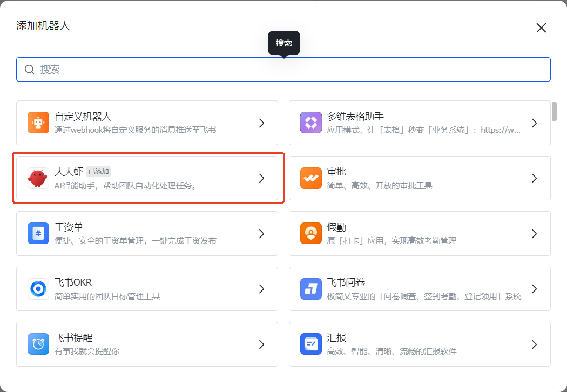
Task: Click the 添加机器人 dialog title
Action: pyautogui.click(x=43, y=26)
